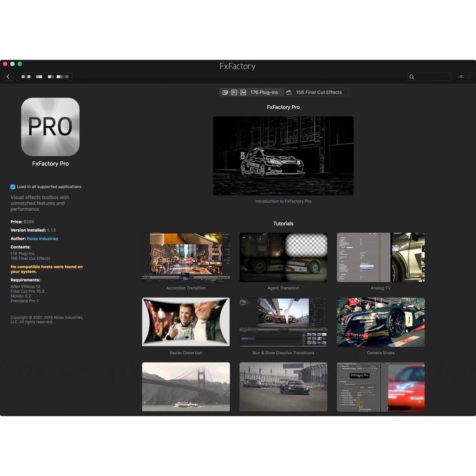
Task: Open the Accordion Transition tutorial thumbnail
Action: [x=186, y=257]
